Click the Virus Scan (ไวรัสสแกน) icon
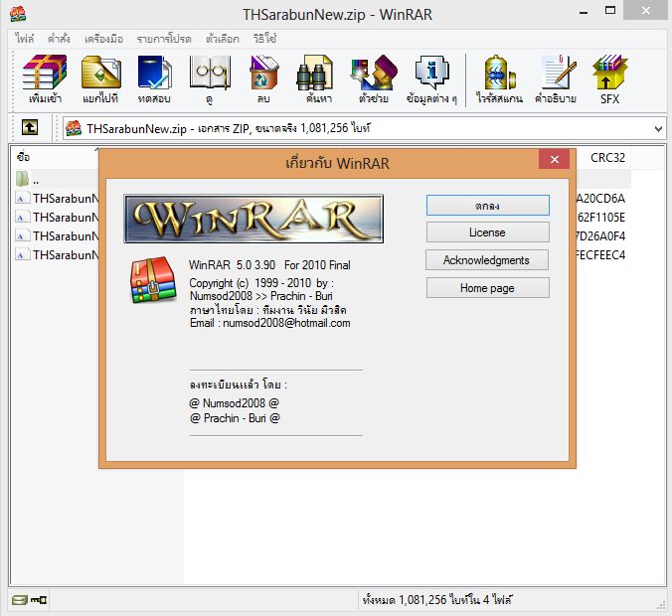The image size is (672, 616). point(499,73)
